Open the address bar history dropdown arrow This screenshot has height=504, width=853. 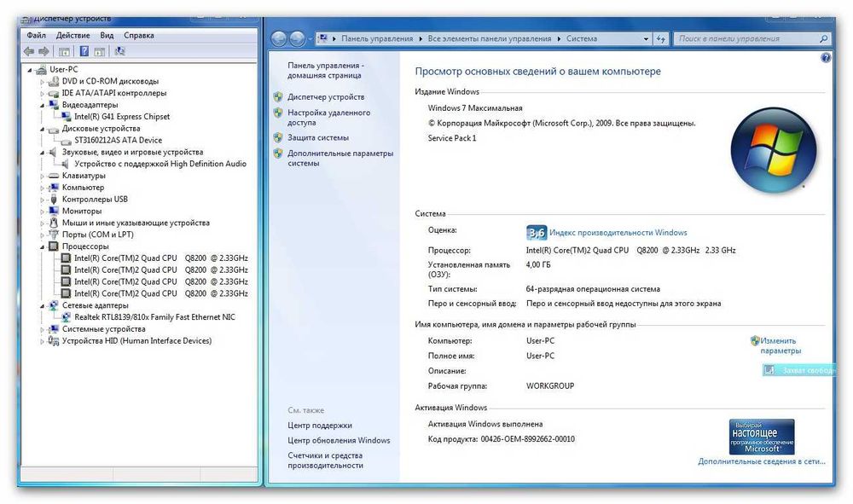pyautogui.click(x=646, y=39)
